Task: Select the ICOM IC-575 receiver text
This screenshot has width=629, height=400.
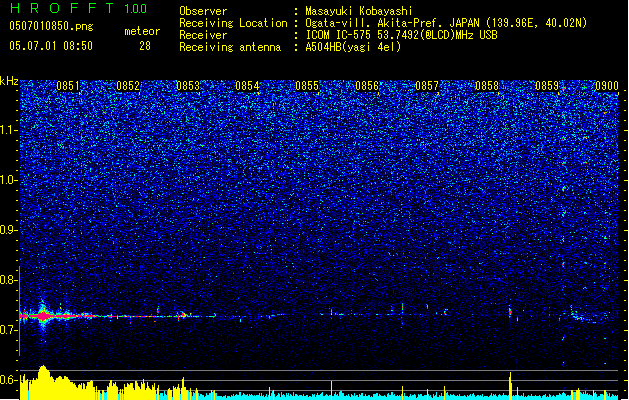Action: click(401, 35)
